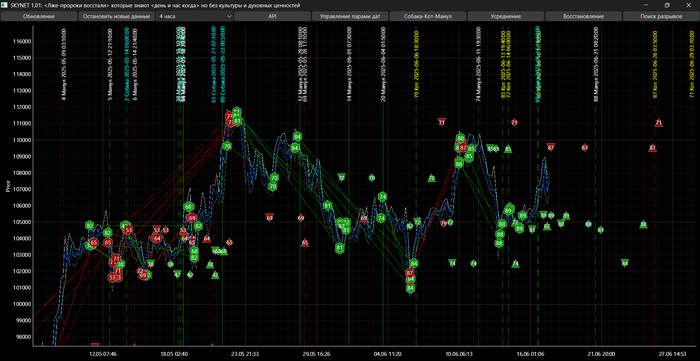Click time axis label 29.05 16:26
This screenshot has width=700, height=361.
(x=316, y=354)
